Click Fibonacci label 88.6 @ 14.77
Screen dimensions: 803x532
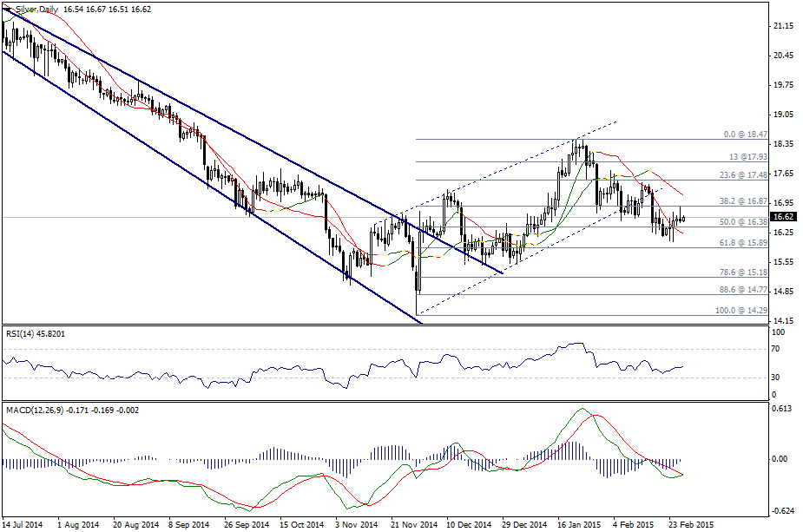click(x=744, y=289)
